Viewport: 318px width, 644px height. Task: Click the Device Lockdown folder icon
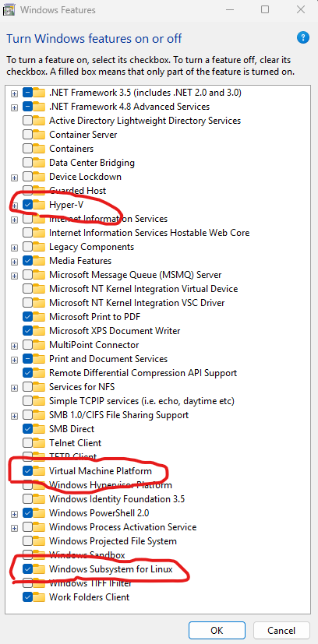(x=39, y=176)
